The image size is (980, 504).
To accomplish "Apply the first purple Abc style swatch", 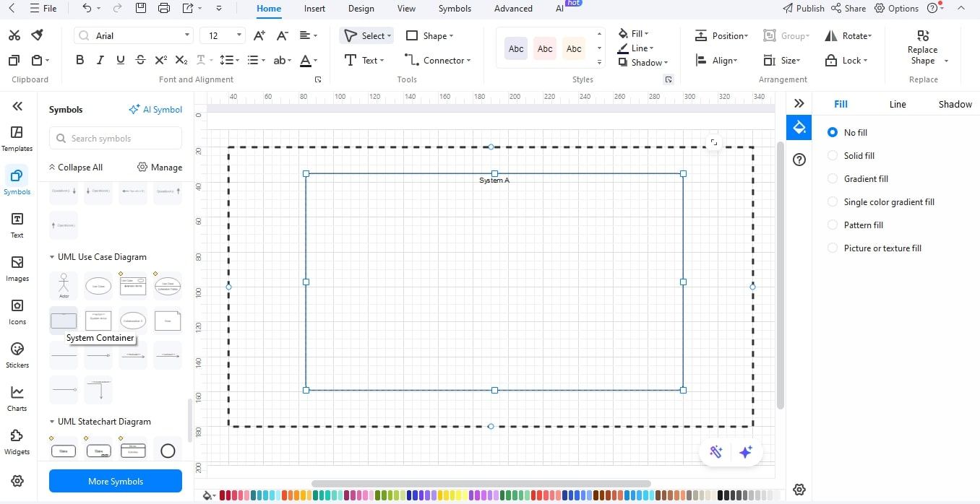I will point(516,48).
